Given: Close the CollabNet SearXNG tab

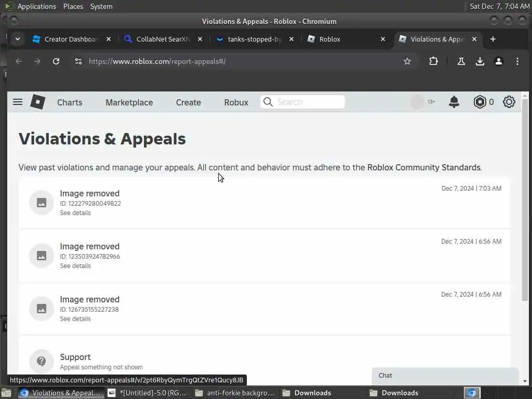Looking at the screenshot, I should [200, 39].
